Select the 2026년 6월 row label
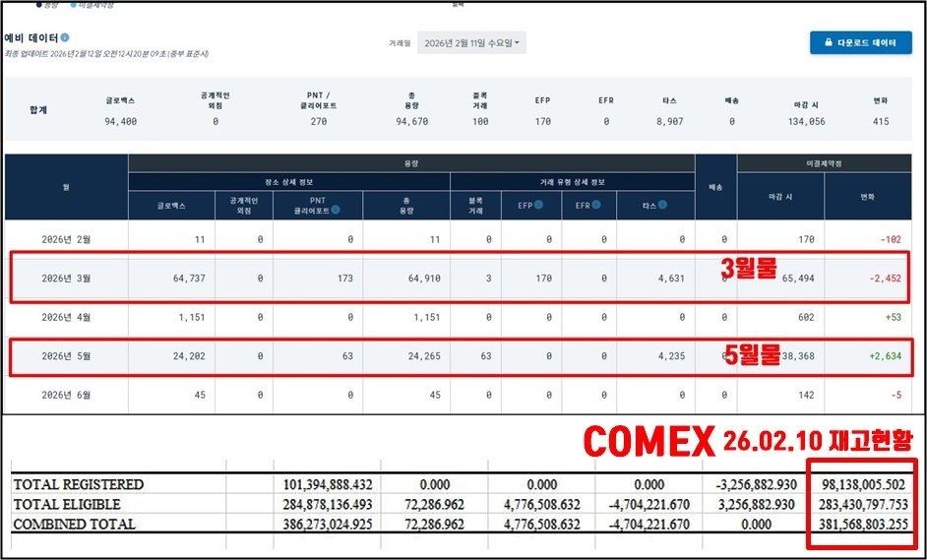The image size is (927, 560). pos(67,395)
